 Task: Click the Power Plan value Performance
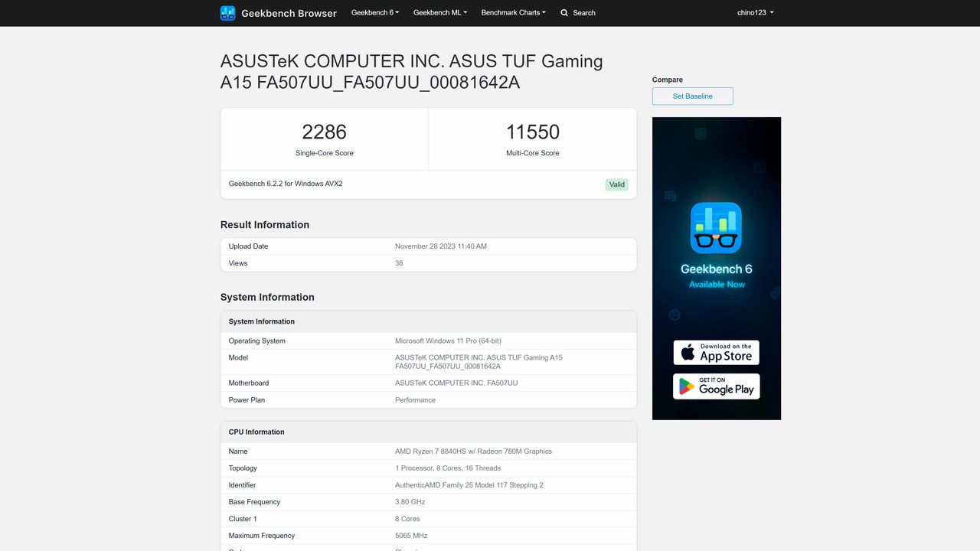click(x=415, y=400)
